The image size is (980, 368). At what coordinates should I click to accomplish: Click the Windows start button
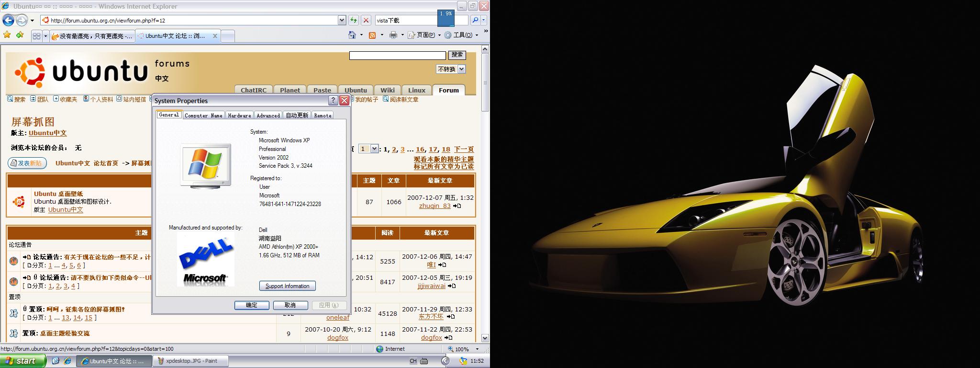23,361
